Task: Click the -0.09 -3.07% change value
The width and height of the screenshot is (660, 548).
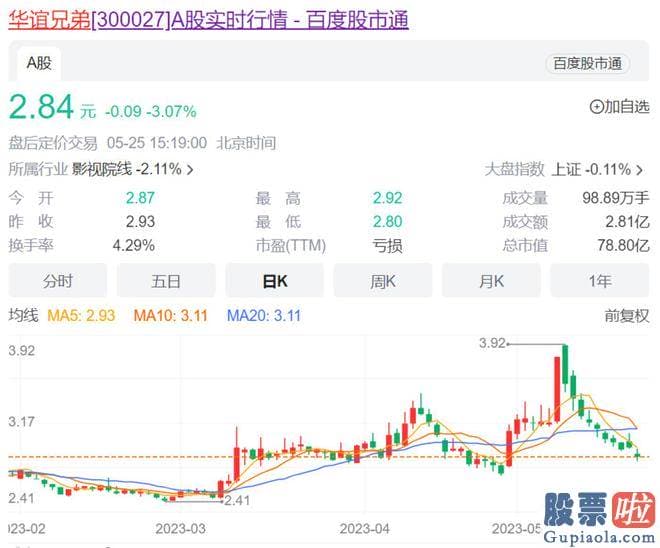Action: point(151,112)
